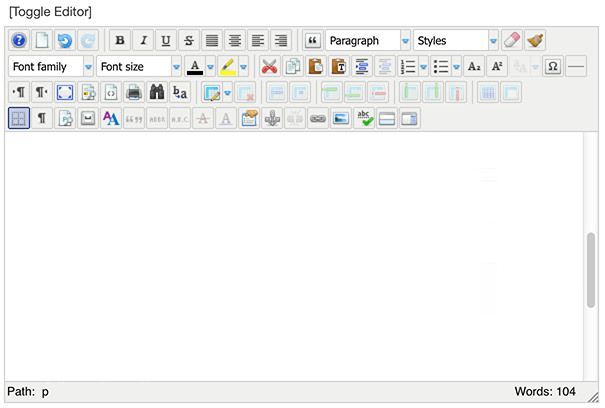The width and height of the screenshot is (605, 408).
Task: Open the editor help icon
Action: (x=19, y=40)
